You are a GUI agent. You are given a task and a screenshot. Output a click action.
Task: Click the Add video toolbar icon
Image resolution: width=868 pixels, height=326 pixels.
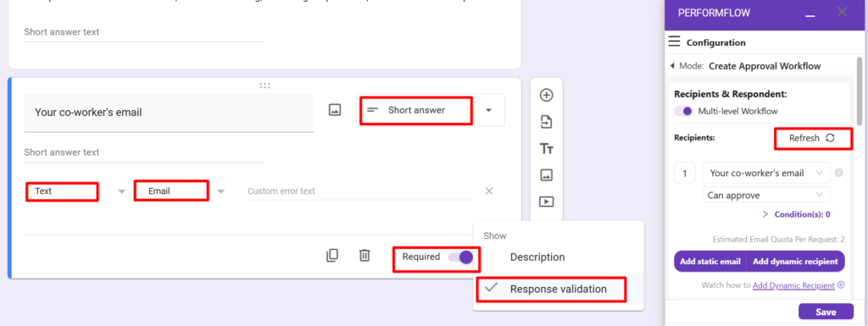547,202
